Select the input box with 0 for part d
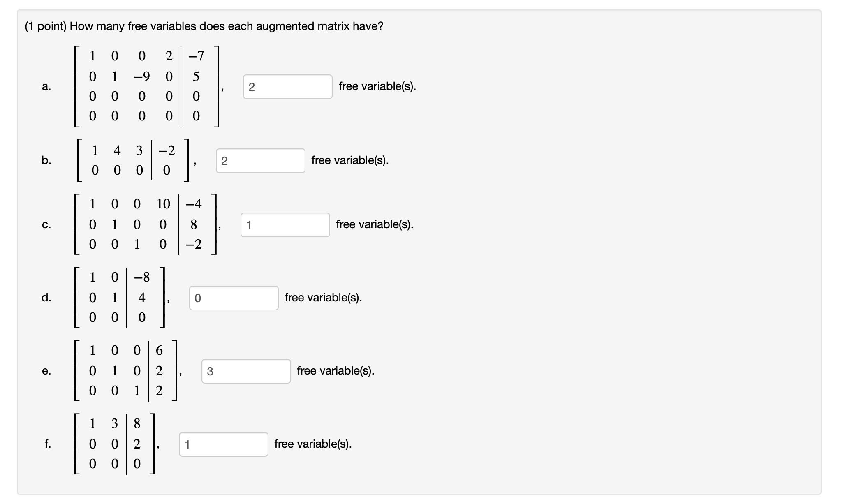 click(233, 298)
